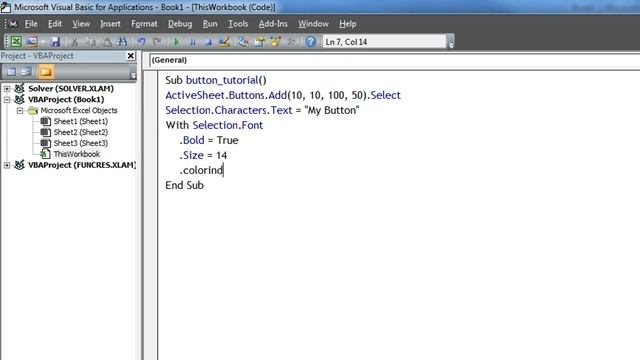Select the Microsoft Excel Objects folder
The height and width of the screenshot is (360, 640).
click(x=79, y=110)
